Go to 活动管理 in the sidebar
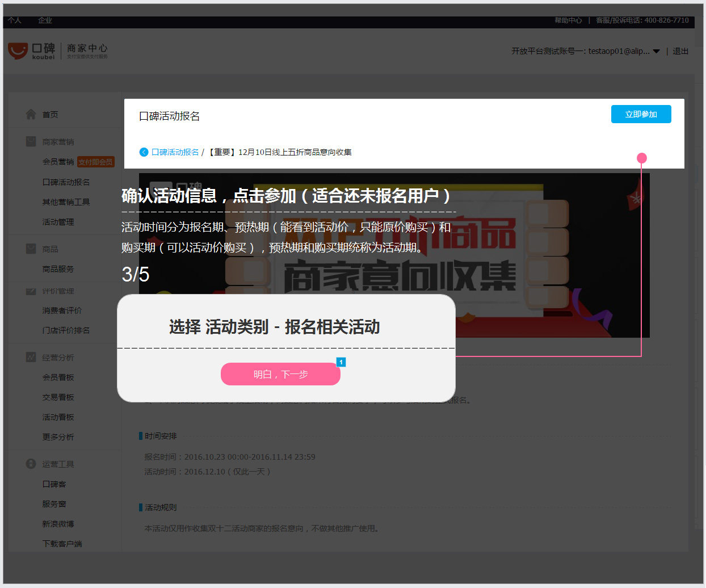 click(58, 222)
